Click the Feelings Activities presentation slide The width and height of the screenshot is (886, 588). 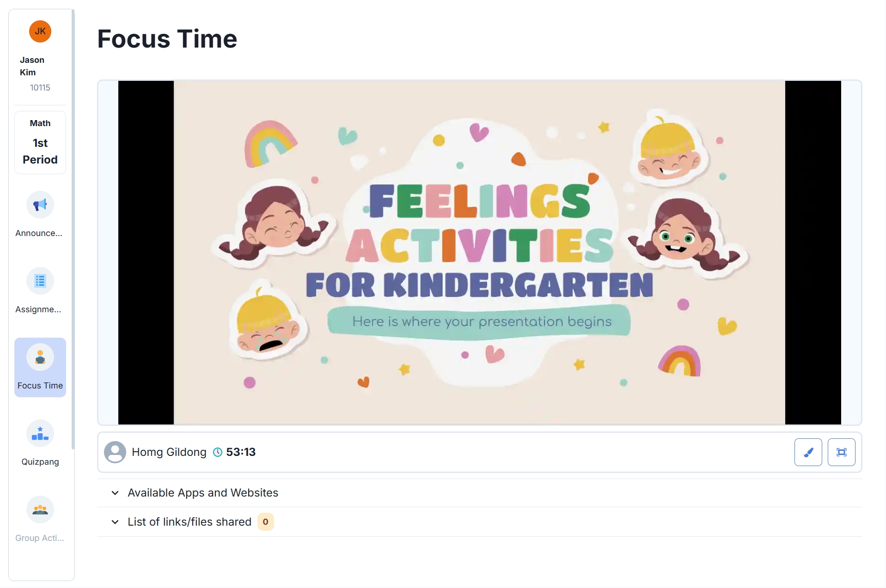tap(479, 253)
